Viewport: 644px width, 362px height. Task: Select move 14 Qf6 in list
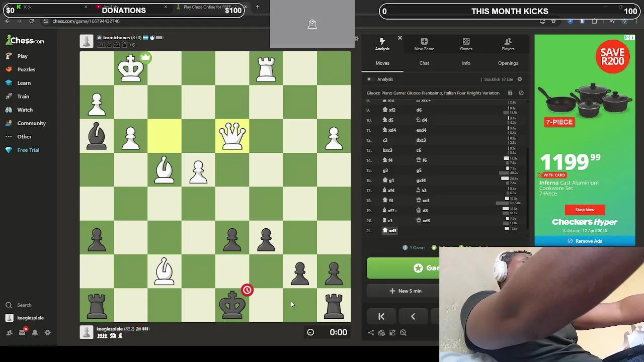422,160
